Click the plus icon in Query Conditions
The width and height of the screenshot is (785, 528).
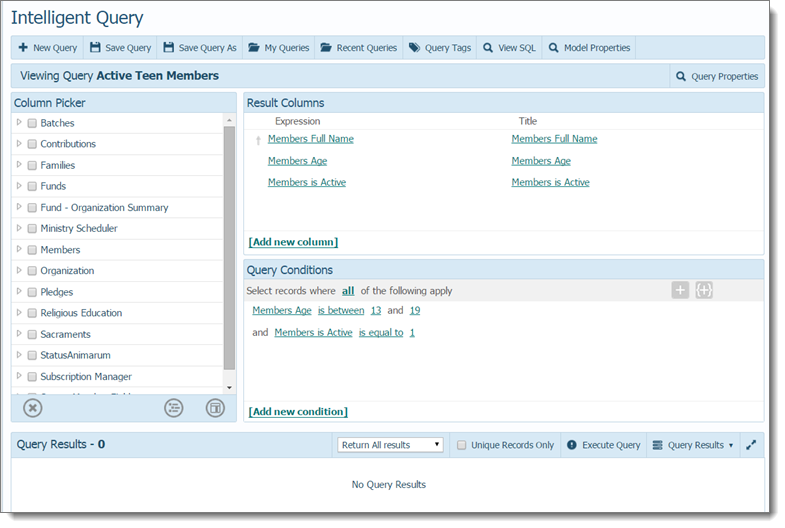coord(680,290)
